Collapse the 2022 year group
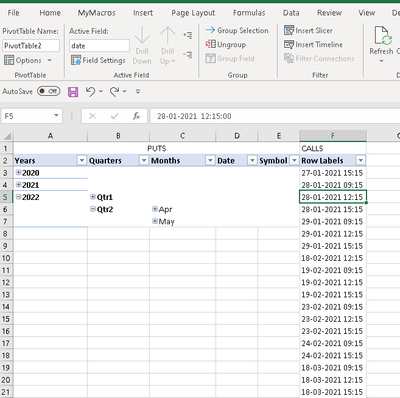Viewport: 400px width, 398px height. pyautogui.click(x=19, y=197)
